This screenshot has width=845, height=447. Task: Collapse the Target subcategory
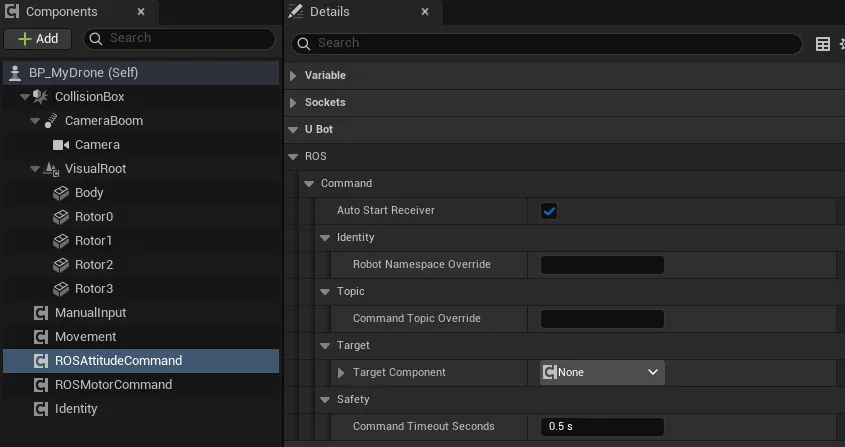click(x=325, y=345)
